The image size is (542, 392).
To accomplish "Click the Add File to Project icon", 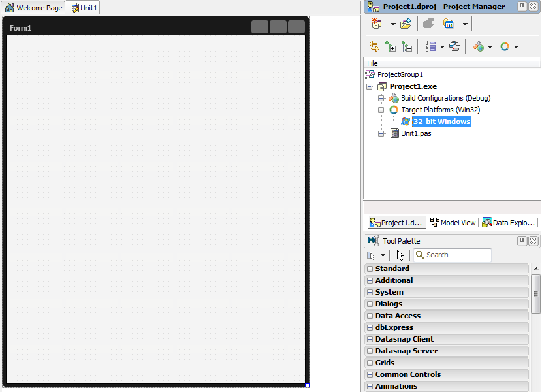I will tap(406, 24).
